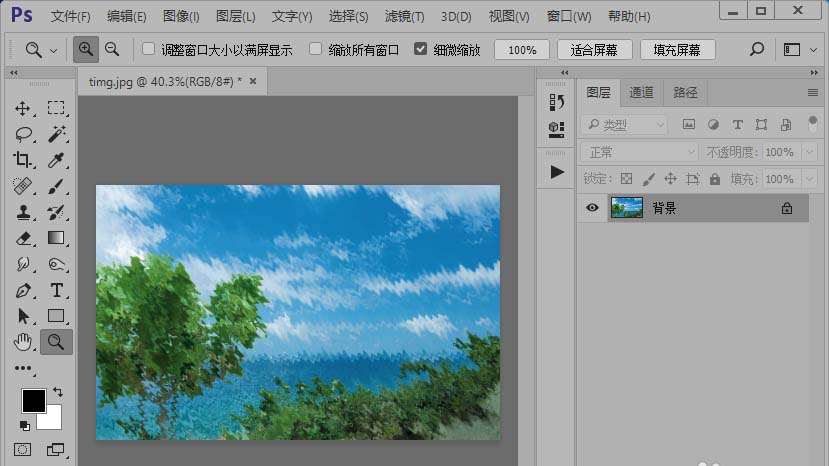Select the Eyedropper tool
829x466 pixels.
(x=57, y=160)
